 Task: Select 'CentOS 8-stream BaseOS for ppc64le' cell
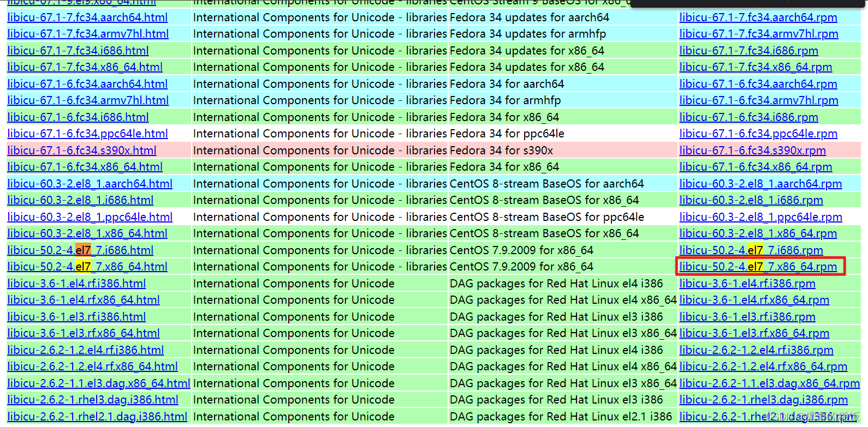pos(546,217)
